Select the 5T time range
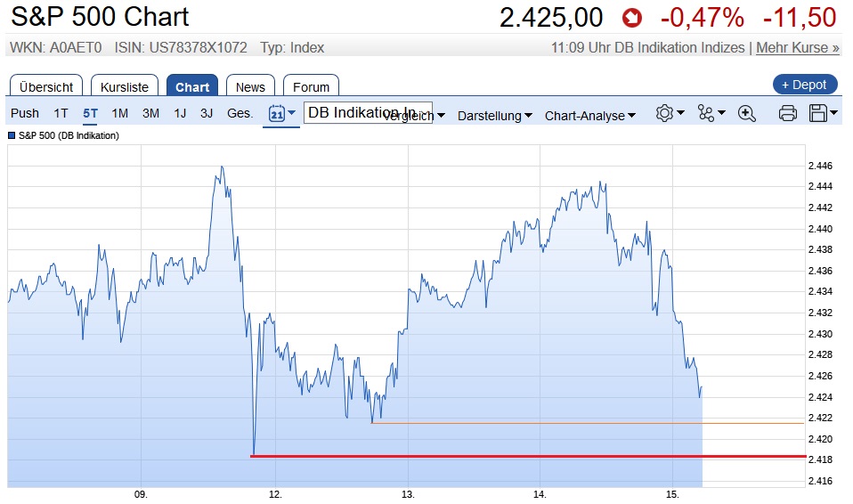 click(x=90, y=113)
